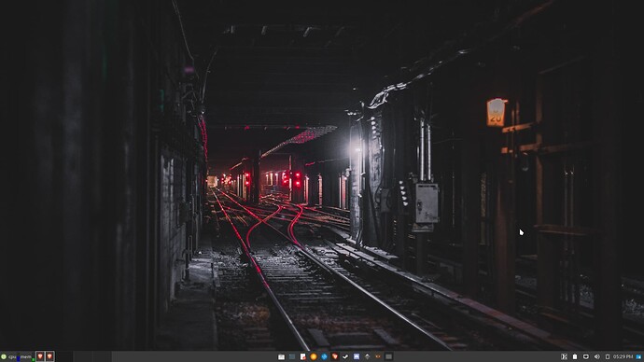Open the lavender-blue square image dock icon
Image resolution: width=644 pixels, height=362 pixels.
click(357, 356)
